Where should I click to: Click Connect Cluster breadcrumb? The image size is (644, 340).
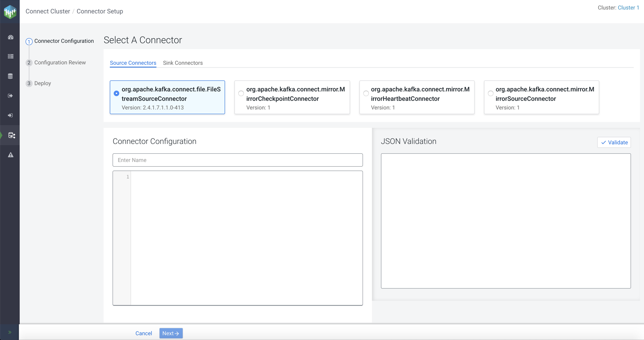pos(48,11)
